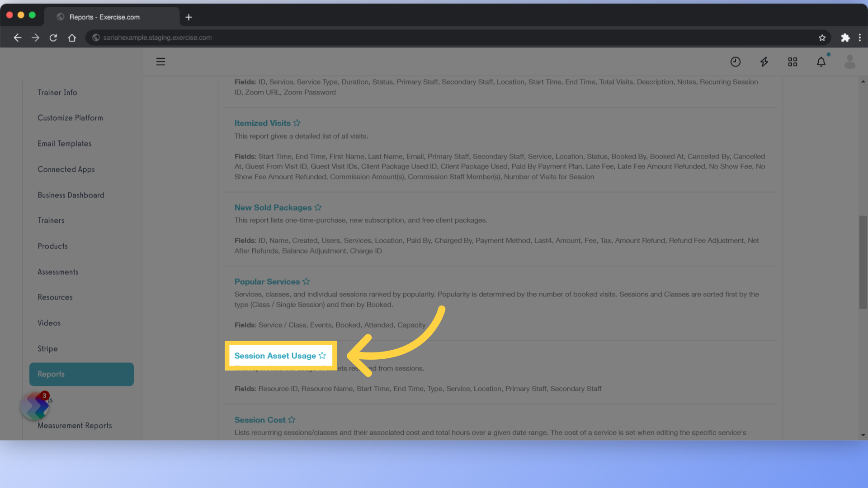Favorite the Session Asset Usage report star
Screen dimensions: 868x488
322,355
